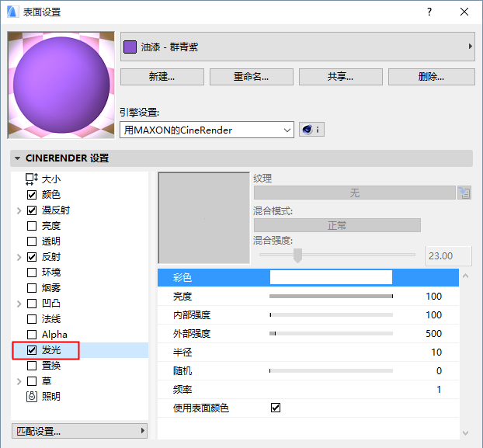Expand the 草 tree node
The width and height of the screenshot is (483, 448).
(19, 381)
